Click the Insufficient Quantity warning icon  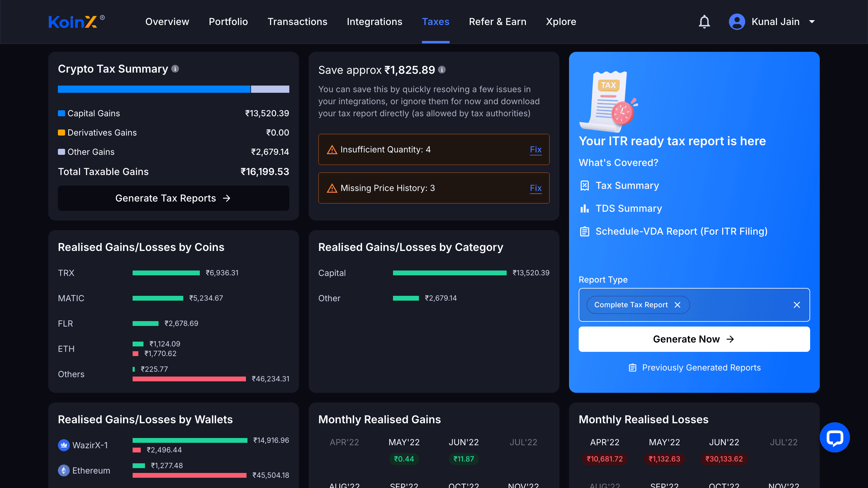[332, 149]
